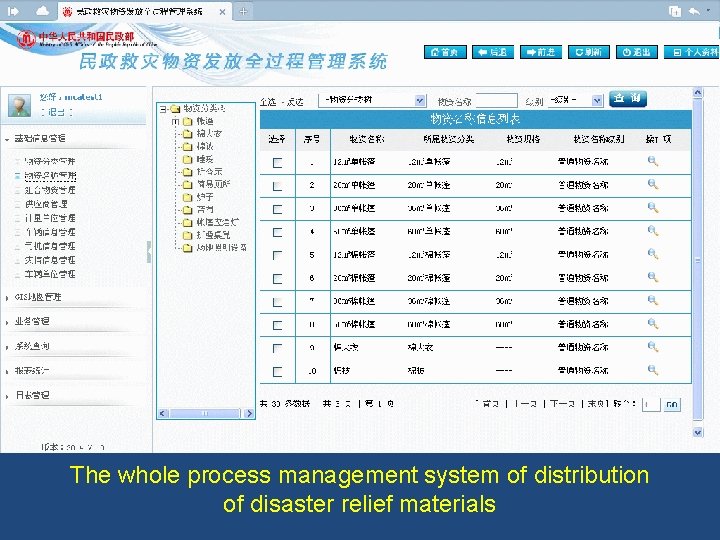Open the view icon for row 6

pos(652,277)
